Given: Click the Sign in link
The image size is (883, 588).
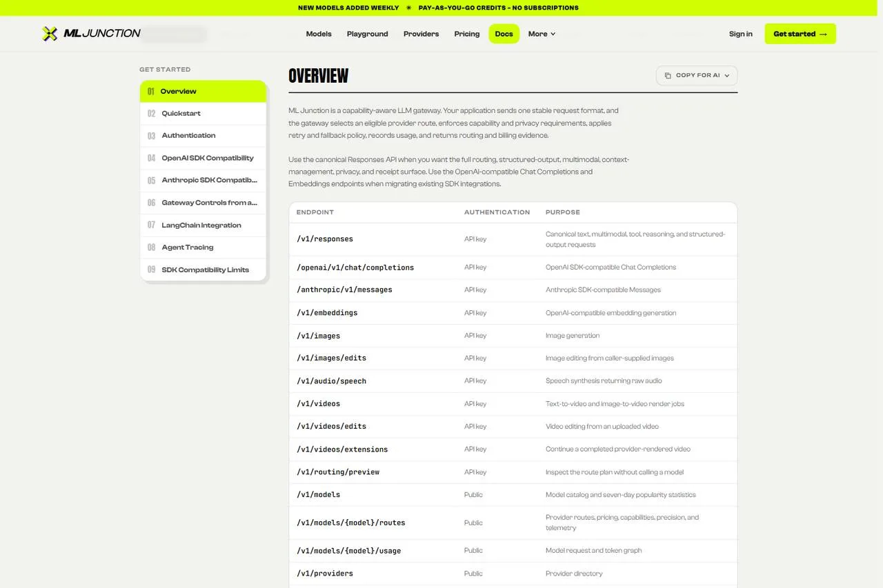Looking at the screenshot, I should pyautogui.click(x=741, y=34).
